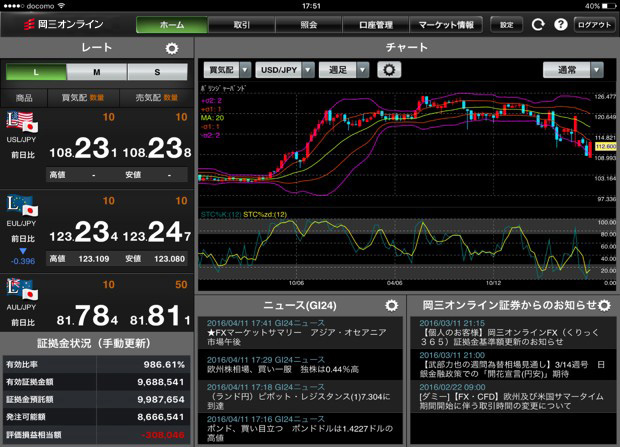Open the news (GI24) panel gear settings

tap(391, 305)
